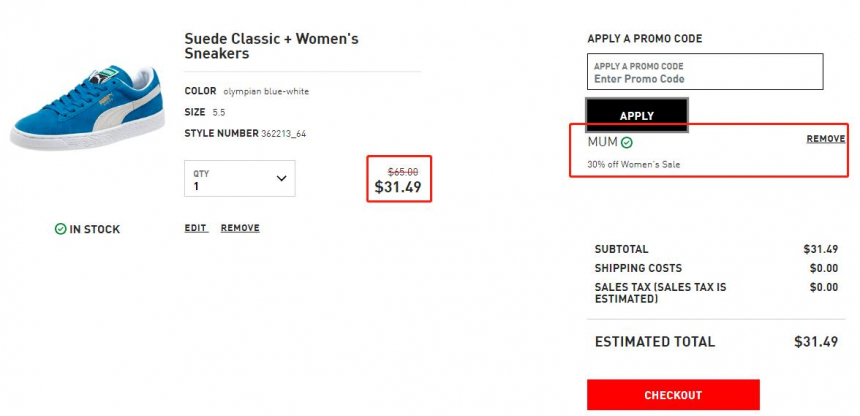Screen dimensions: 860x416
Task: Click the blue Suede sneaker product image
Action: (x=87, y=108)
